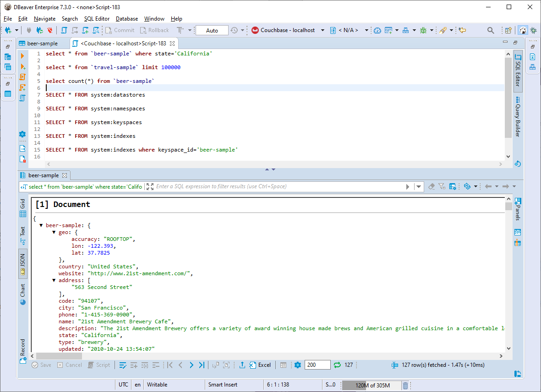Open the Auto commit mode dropdown
This screenshot has height=392, width=541.
[212, 30]
